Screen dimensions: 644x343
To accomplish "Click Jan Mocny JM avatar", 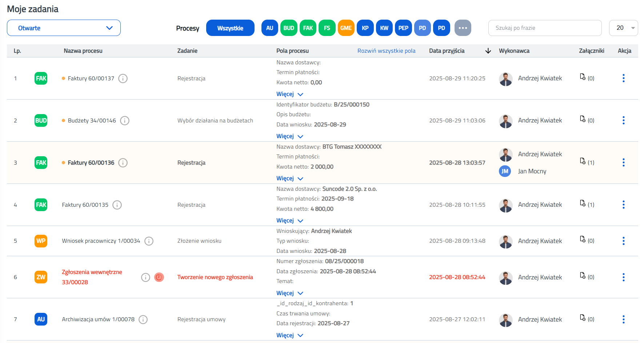I will tap(505, 171).
